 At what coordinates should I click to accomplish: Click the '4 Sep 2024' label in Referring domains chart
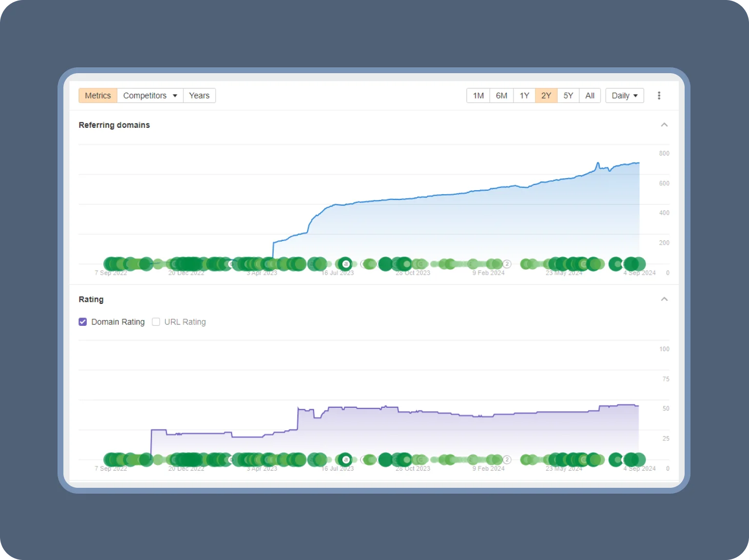639,273
